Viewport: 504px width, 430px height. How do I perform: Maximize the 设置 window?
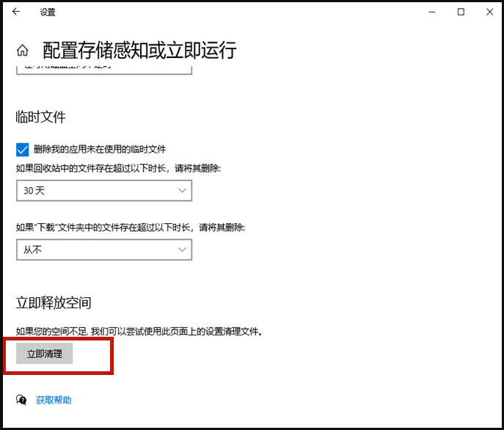click(461, 12)
